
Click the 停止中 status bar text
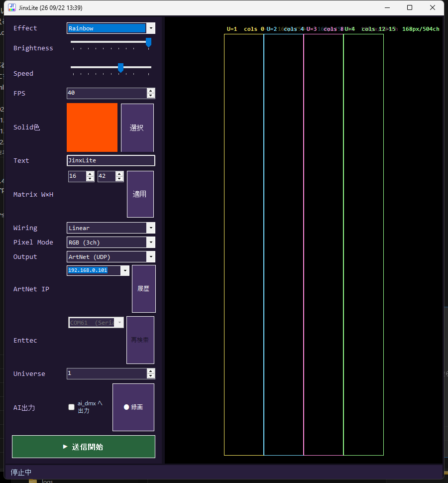tap(21, 472)
